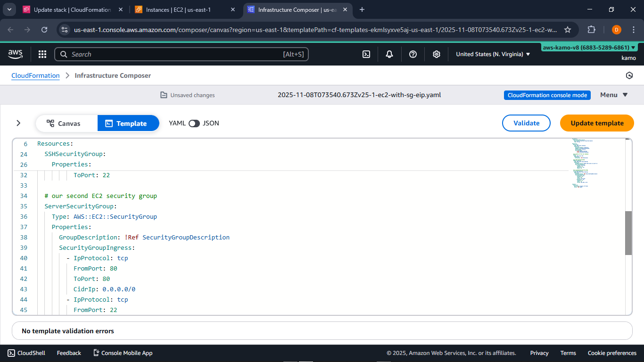Image resolution: width=644 pixels, height=362 pixels.
Task: Click the Validate button
Action: [x=526, y=123]
